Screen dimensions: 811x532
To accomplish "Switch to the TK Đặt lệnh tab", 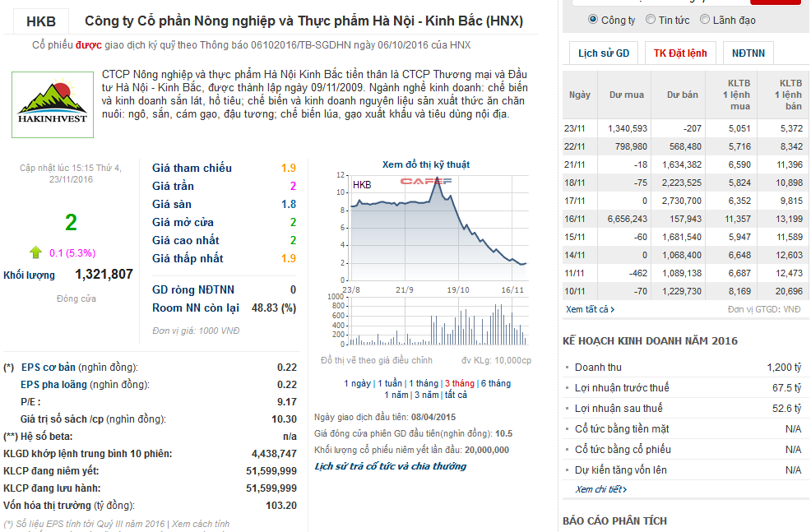I will click(x=680, y=53).
